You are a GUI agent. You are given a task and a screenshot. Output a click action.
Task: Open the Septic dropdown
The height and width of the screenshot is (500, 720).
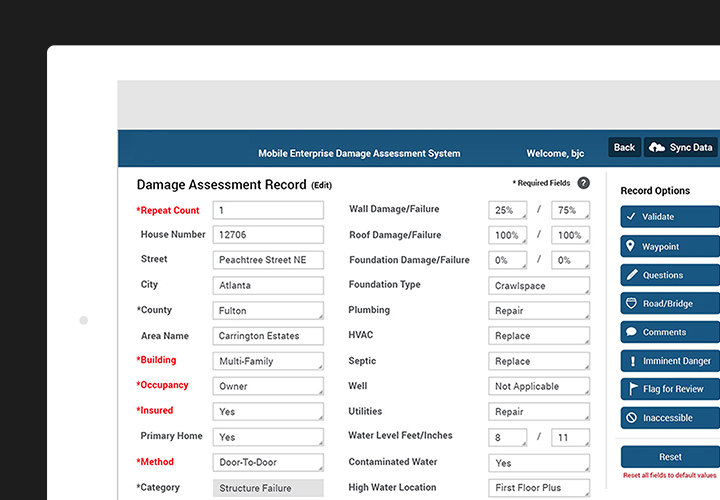pos(539,361)
